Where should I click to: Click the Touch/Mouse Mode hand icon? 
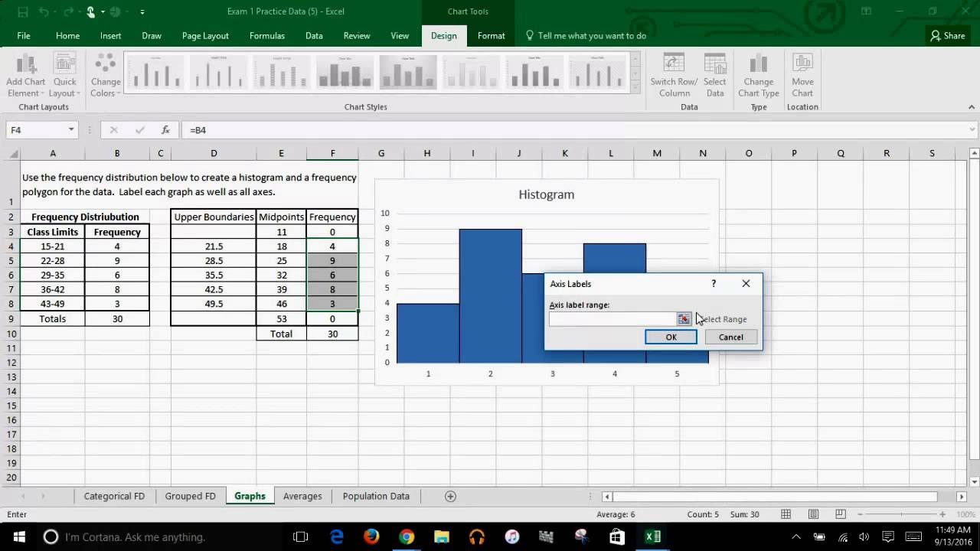tap(91, 11)
